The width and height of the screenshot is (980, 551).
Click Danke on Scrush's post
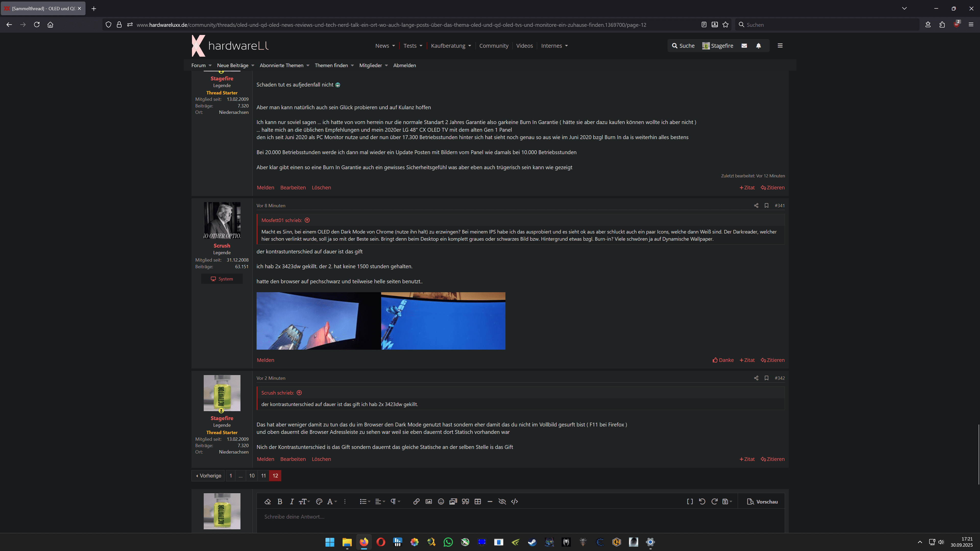(723, 360)
